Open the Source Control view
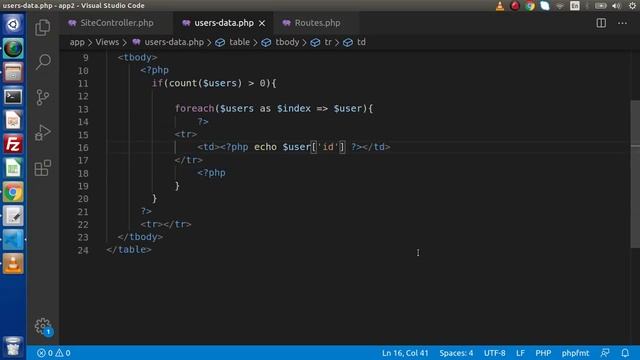Image resolution: width=640 pixels, height=360 pixels. click(42, 97)
